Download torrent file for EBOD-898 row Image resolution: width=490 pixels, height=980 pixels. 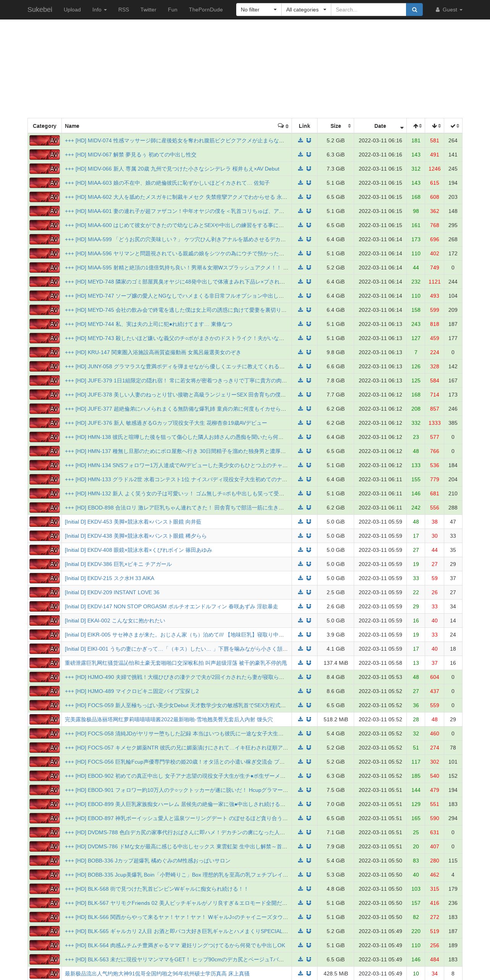300,508
